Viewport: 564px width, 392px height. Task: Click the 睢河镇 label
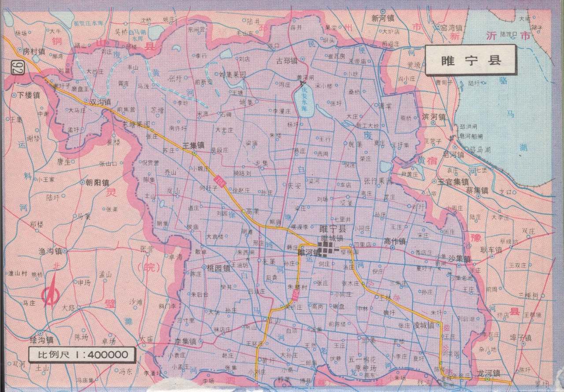point(309,253)
